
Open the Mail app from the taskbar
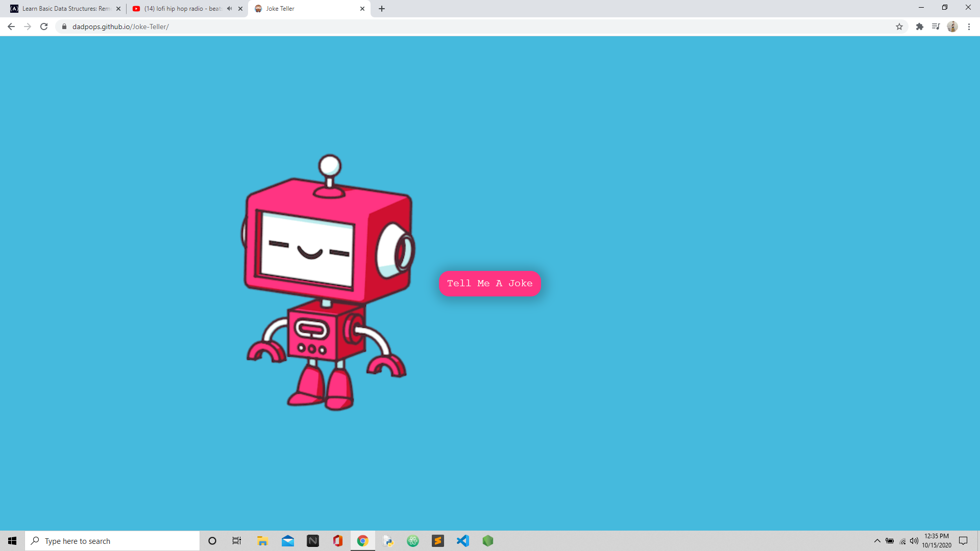coord(287,541)
